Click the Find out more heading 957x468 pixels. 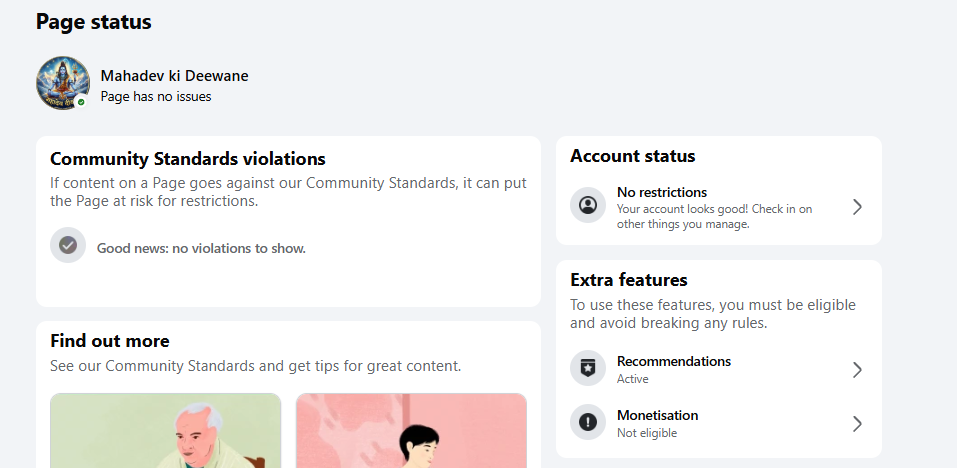coord(110,340)
